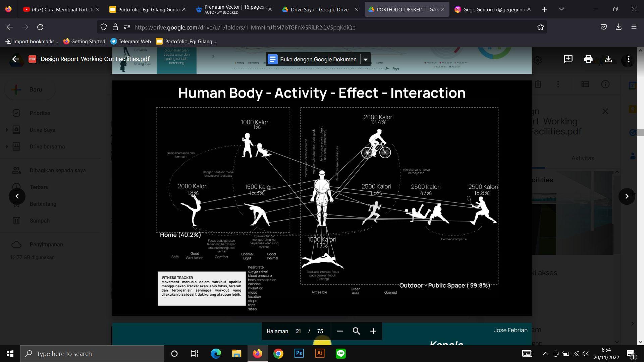Click the back arrow to close preview
Screen dimensions: 644x362
(15, 59)
